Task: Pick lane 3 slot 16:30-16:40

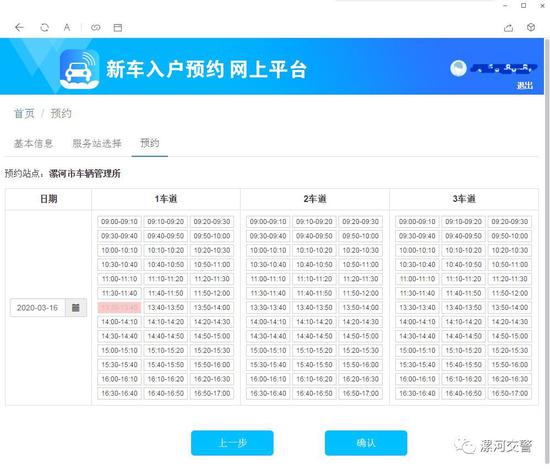Action: tap(417, 394)
